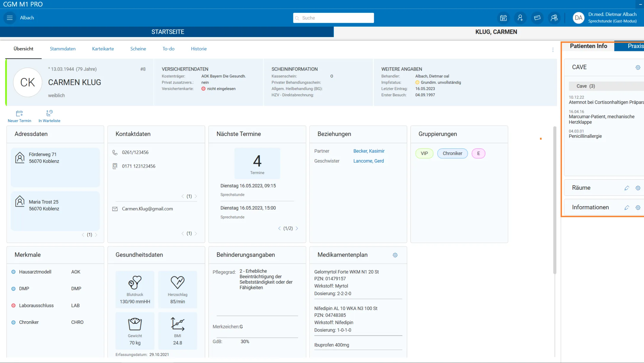Open sibling link Lancome, Gerd

pyautogui.click(x=368, y=161)
